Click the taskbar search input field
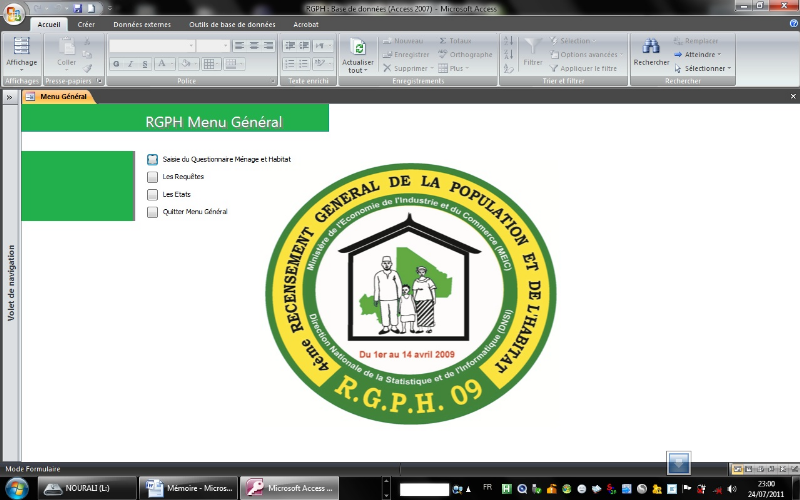800x500 pixels. (x=424, y=489)
